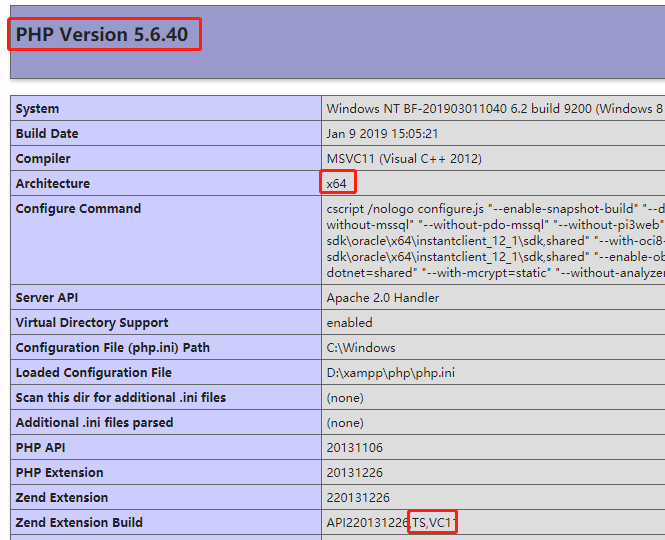Click the 20131226 PHP Extension value
Image resolution: width=665 pixels, height=540 pixels.
click(x=355, y=473)
